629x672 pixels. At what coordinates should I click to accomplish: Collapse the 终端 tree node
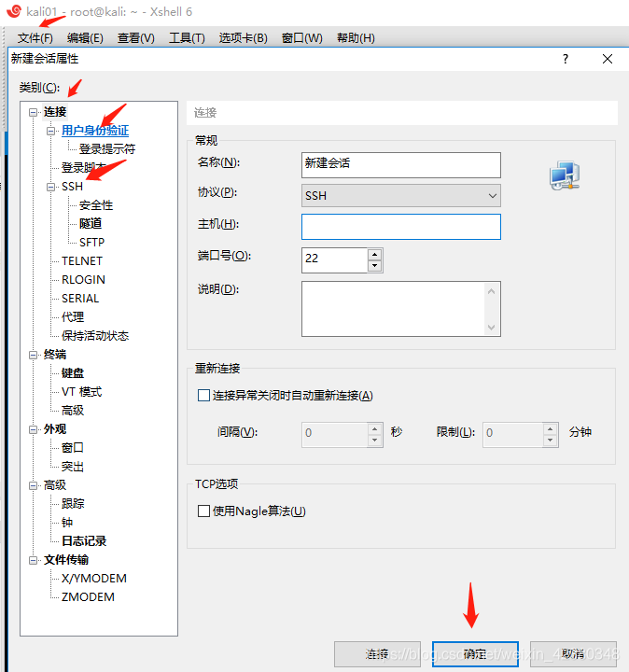click(x=33, y=355)
